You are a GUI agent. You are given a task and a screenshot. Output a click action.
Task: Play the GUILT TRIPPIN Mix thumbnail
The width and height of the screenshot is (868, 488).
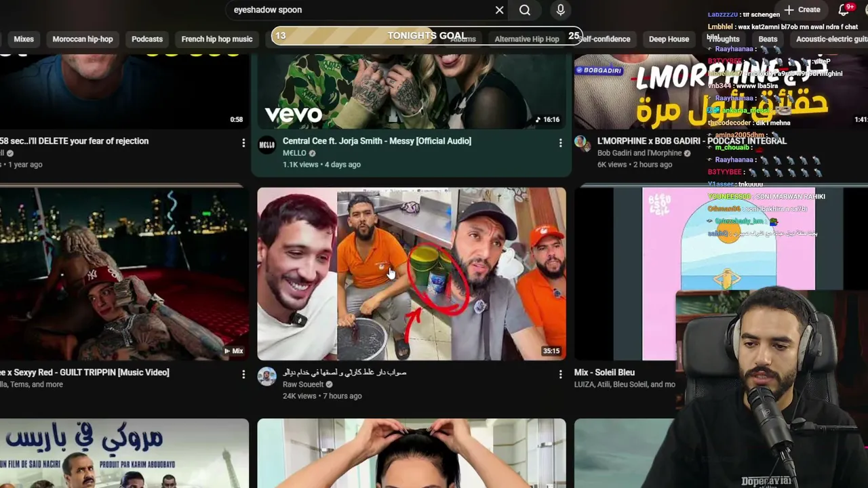[124, 274]
